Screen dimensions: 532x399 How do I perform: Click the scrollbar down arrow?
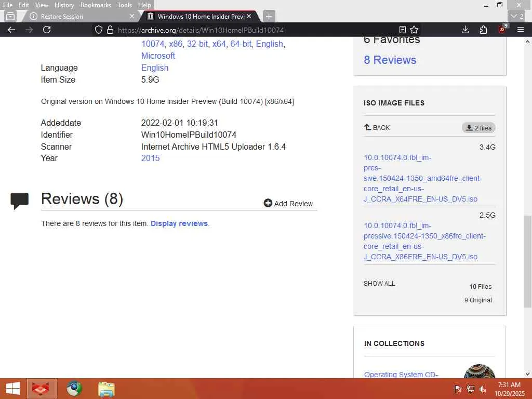click(x=527, y=374)
